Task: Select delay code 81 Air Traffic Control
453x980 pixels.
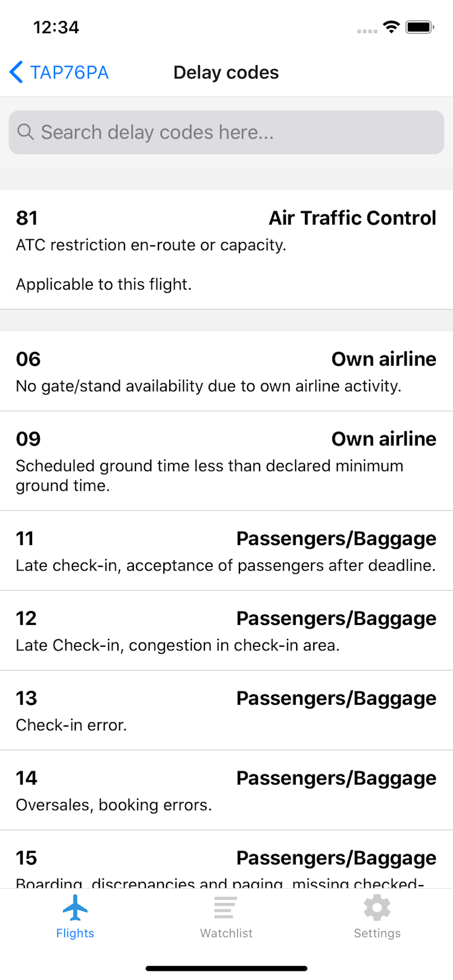Action: point(226,250)
